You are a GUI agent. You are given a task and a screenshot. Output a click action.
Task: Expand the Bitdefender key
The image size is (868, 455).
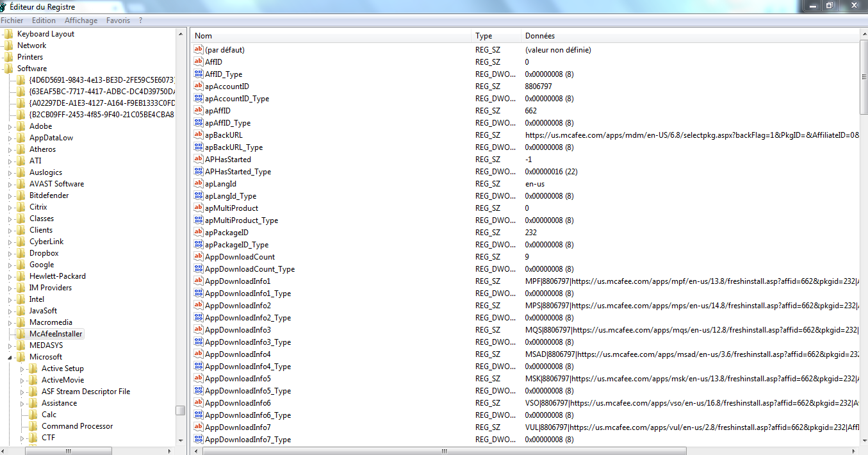click(x=10, y=195)
